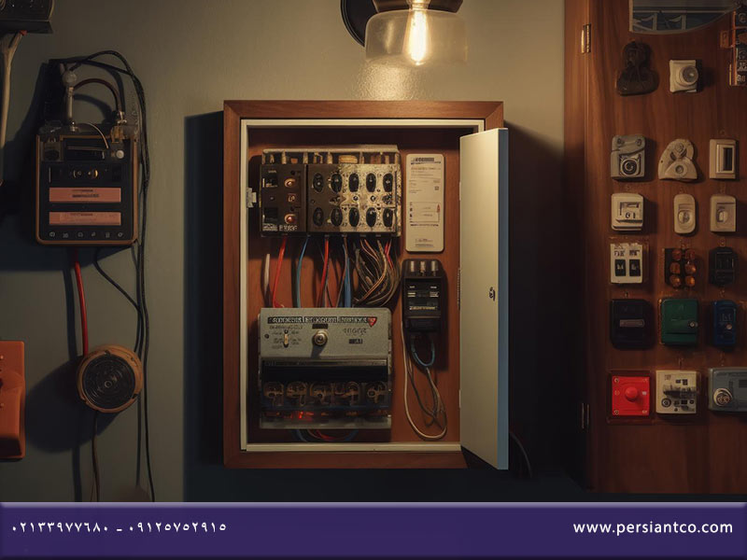Click the green switch box on wooden board

680,322
